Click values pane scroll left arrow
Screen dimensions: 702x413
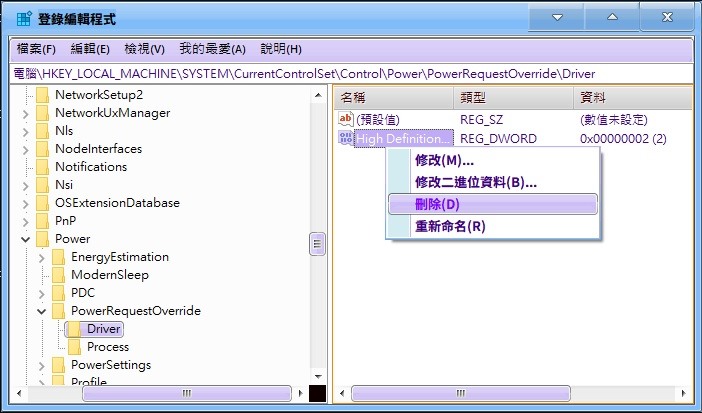pos(342,393)
